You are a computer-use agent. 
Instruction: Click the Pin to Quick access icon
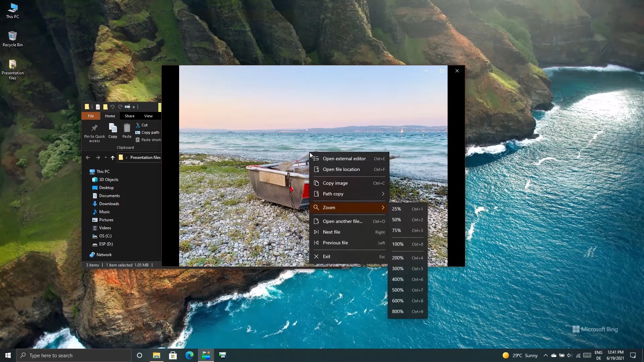click(x=94, y=128)
